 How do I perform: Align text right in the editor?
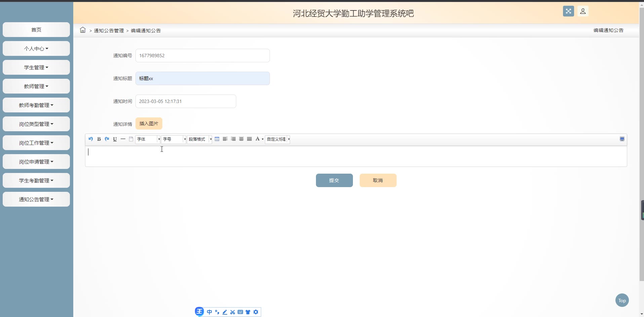click(233, 139)
